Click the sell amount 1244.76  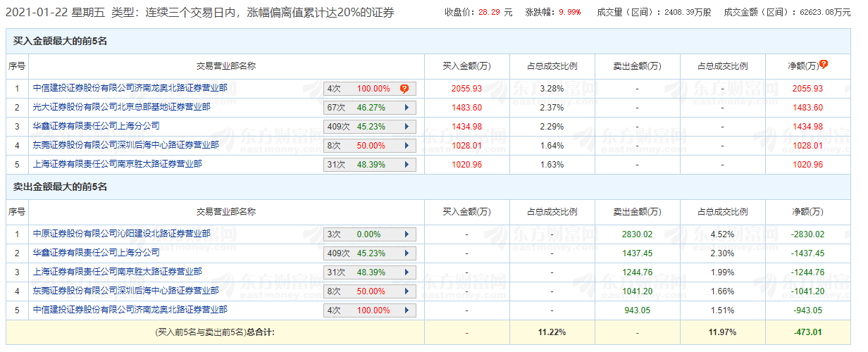[x=637, y=272]
